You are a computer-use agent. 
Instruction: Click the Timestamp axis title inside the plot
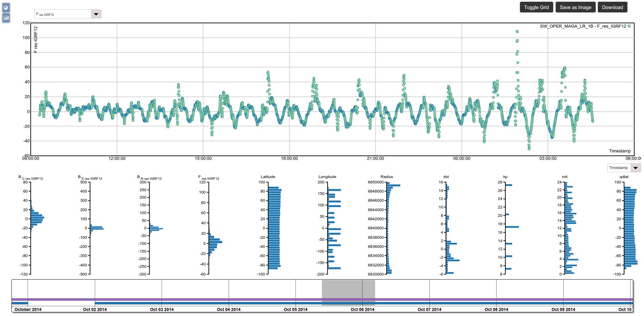point(620,151)
